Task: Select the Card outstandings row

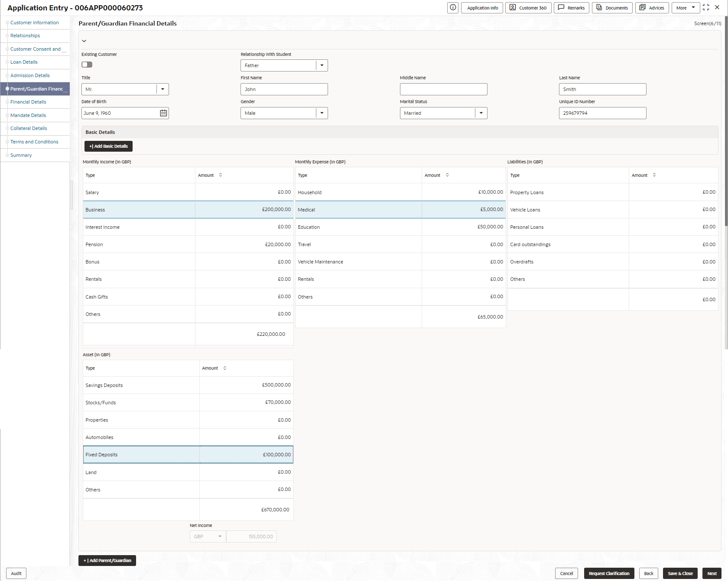Action: pyautogui.click(x=613, y=244)
